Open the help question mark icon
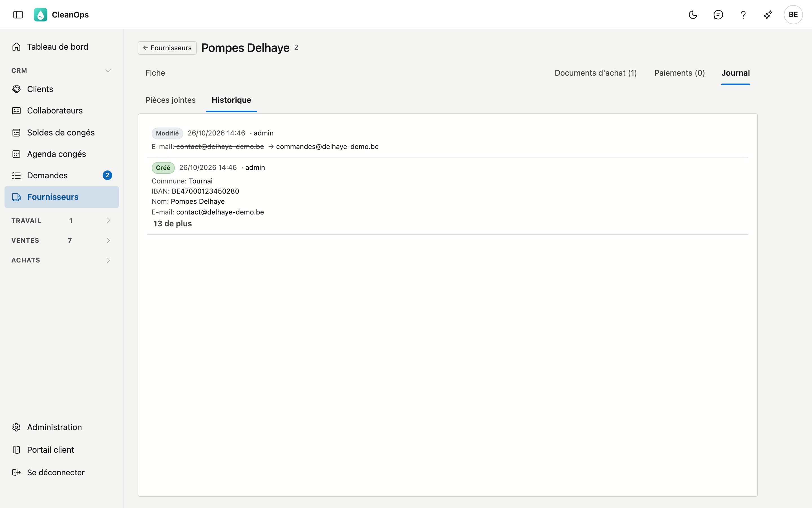The height and width of the screenshot is (508, 812). tap(743, 15)
